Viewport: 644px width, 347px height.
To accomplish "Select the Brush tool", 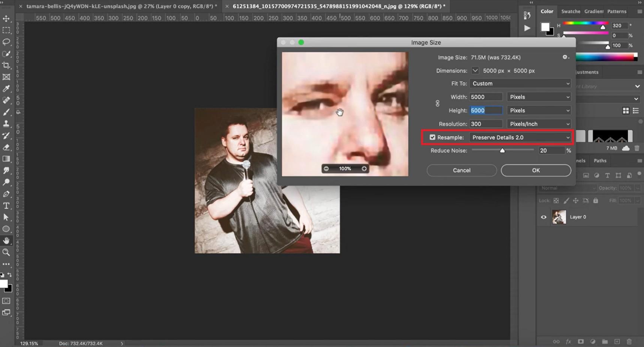I will click(x=6, y=112).
